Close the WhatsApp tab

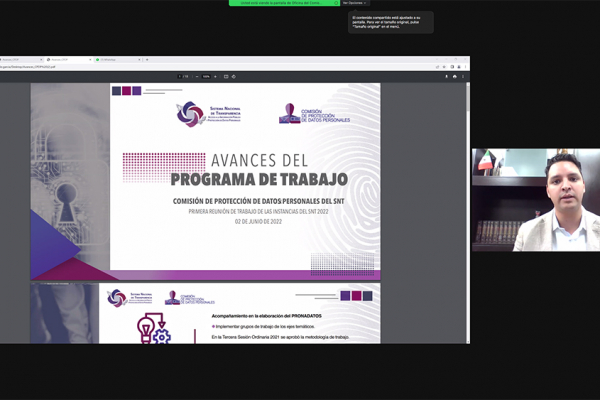[x=139, y=60]
